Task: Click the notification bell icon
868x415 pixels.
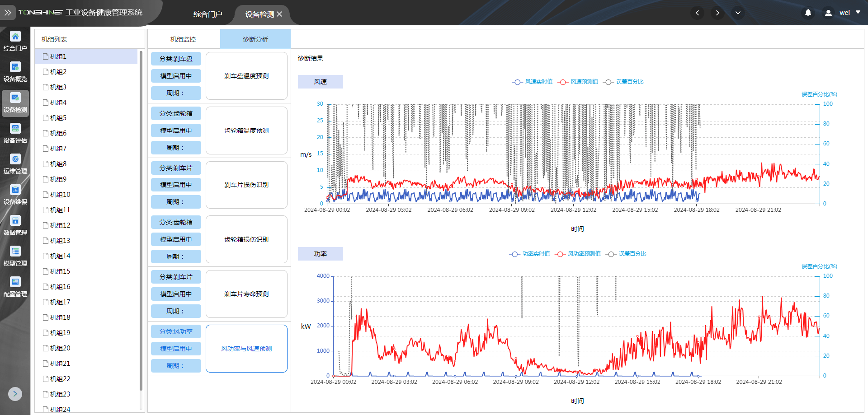Action: pyautogui.click(x=808, y=13)
